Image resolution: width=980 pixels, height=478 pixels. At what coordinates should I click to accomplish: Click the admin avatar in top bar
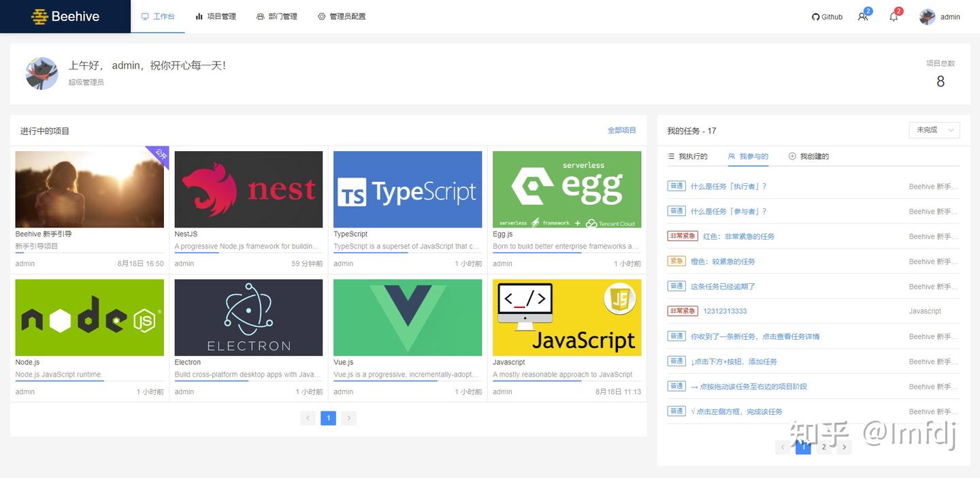[x=927, y=16]
